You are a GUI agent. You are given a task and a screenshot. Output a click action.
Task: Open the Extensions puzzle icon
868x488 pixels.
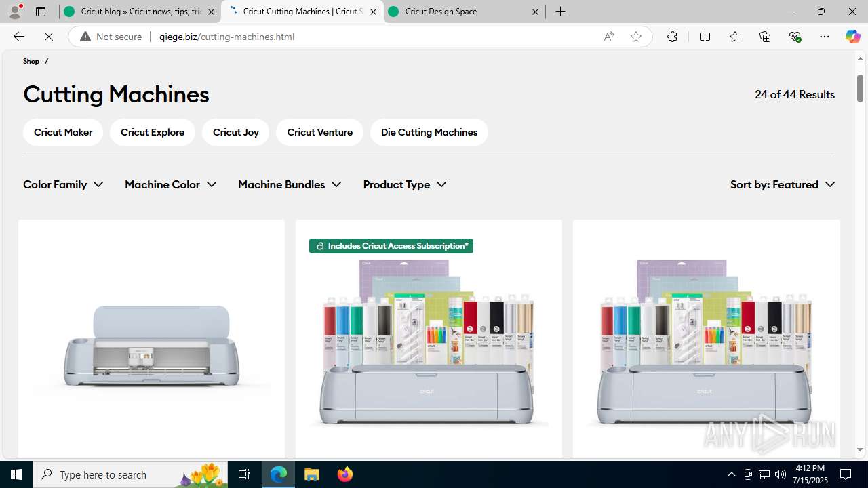coord(672,37)
